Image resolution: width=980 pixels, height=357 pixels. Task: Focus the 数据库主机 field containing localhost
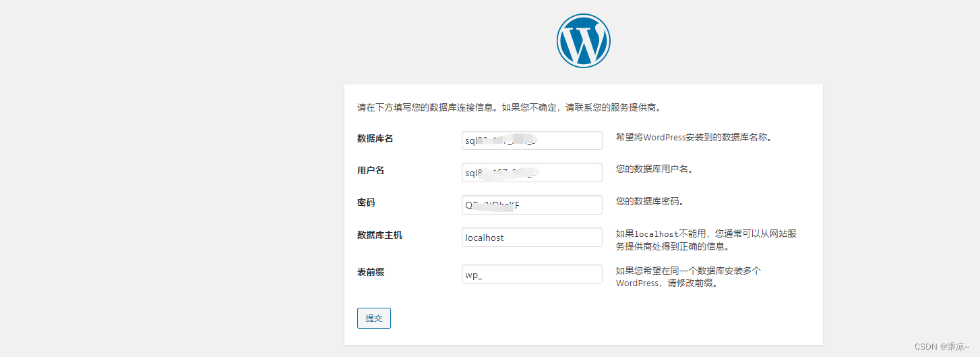[x=532, y=238]
